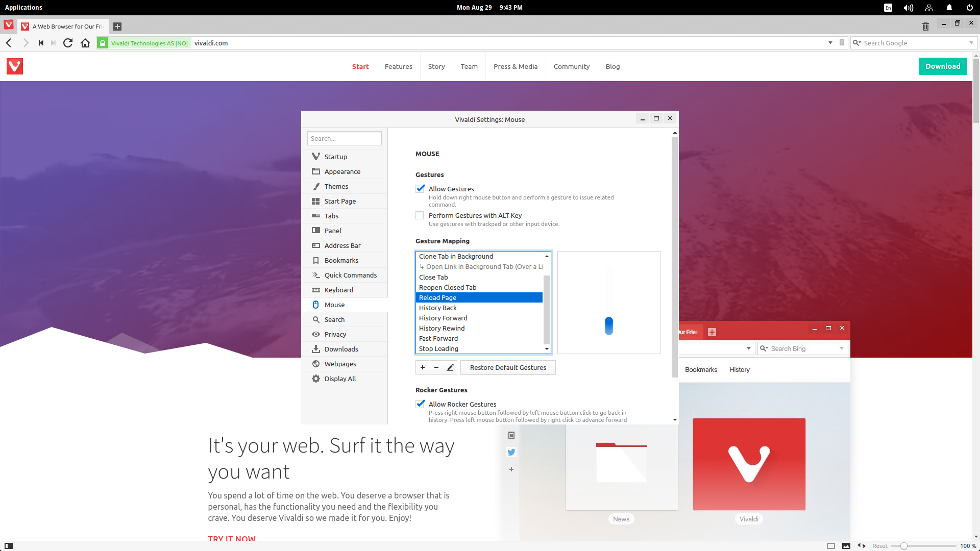
Task: Go to the home page
Action: (x=85, y=43)
